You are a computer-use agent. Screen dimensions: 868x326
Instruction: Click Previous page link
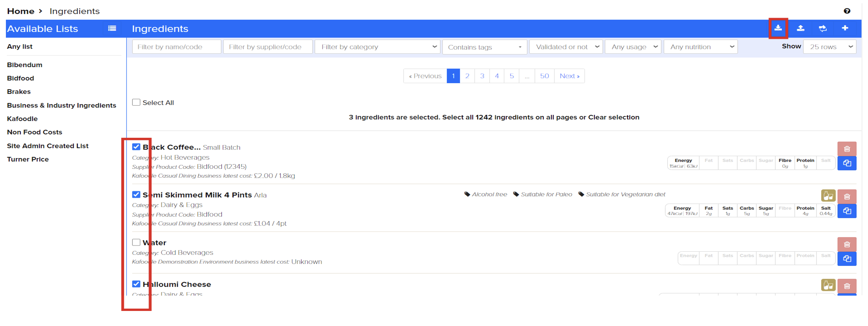[x=425, y=76]
